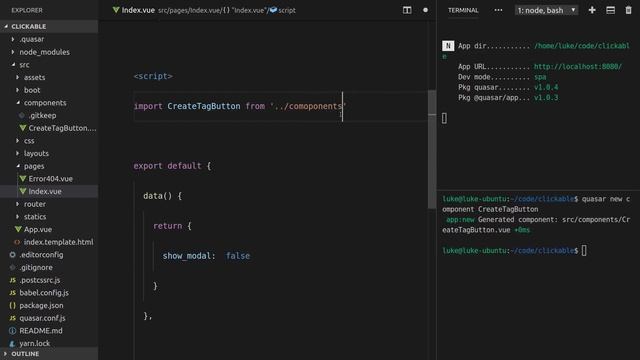Click Vue icon beside App.vue
This screenshot has width=640, height=360.
pyautogui.click(x=18, y=229)
